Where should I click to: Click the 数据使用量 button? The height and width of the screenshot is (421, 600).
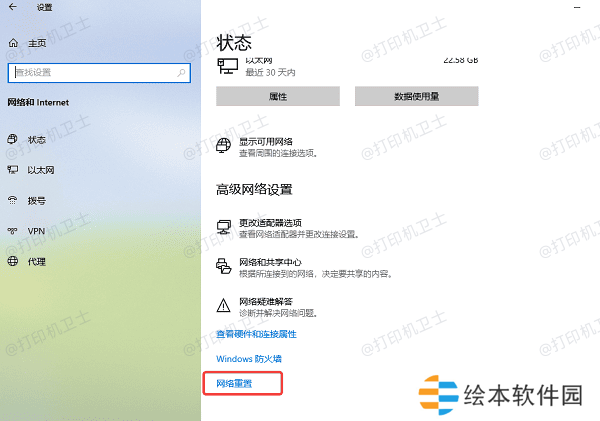(417, 96)
